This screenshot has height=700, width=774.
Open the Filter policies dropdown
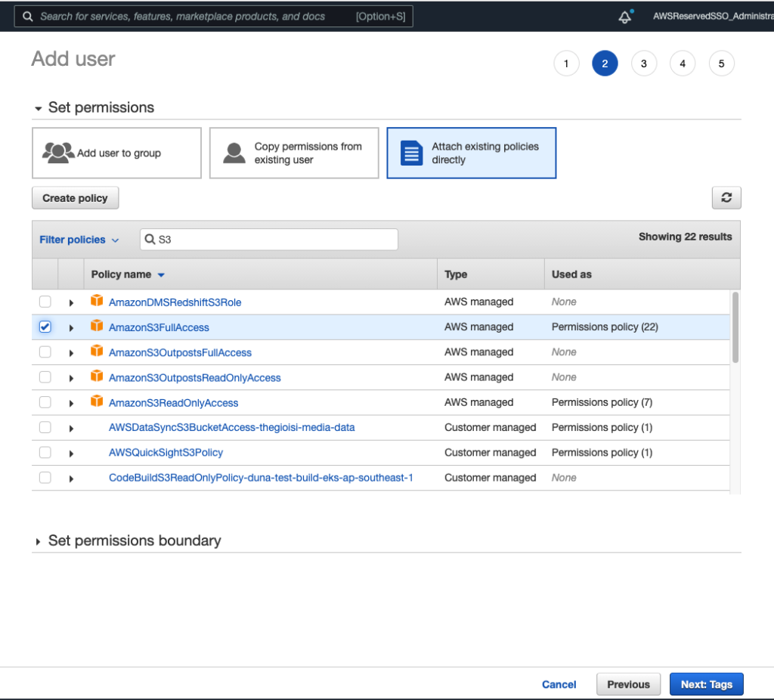coord(79,240)
